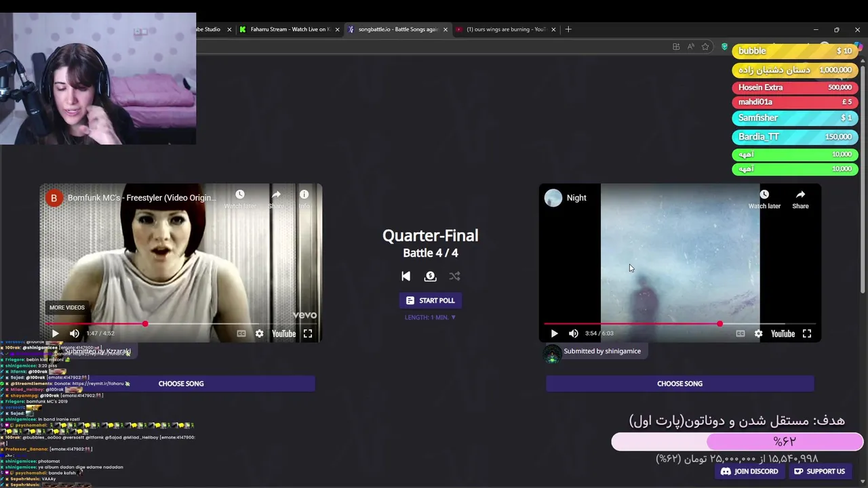Toggle shuffle icon below Quarter-Final heading

pos(454,276)
